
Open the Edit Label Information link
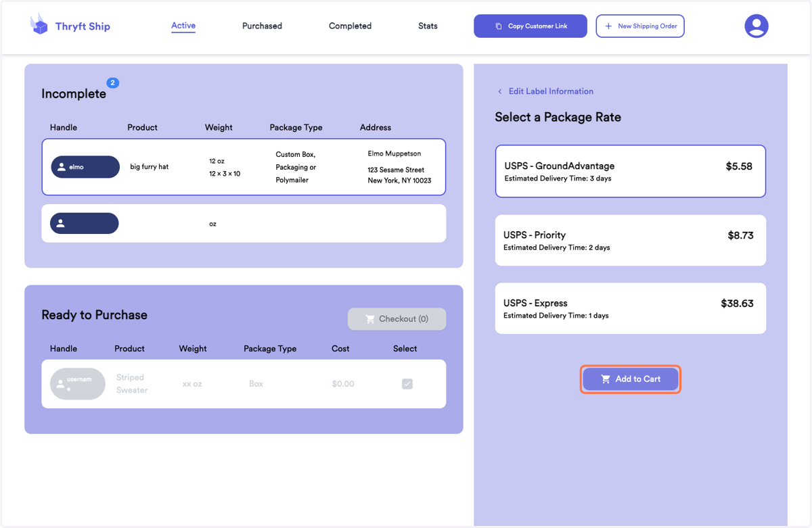[x=551, y=91]
